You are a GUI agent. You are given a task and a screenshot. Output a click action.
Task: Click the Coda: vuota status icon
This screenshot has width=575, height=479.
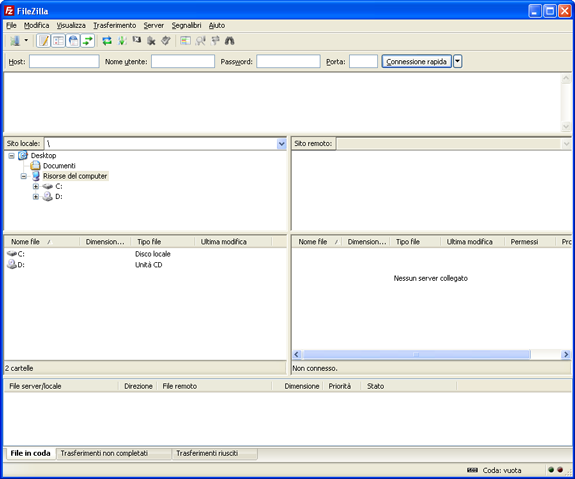pos(472,470)
